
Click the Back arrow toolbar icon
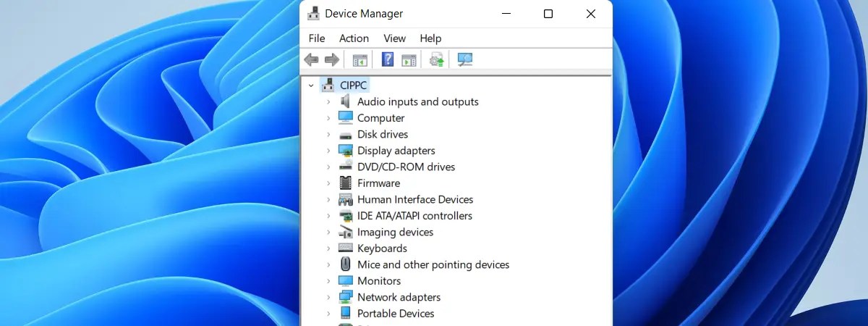click(x=312, y=59)
